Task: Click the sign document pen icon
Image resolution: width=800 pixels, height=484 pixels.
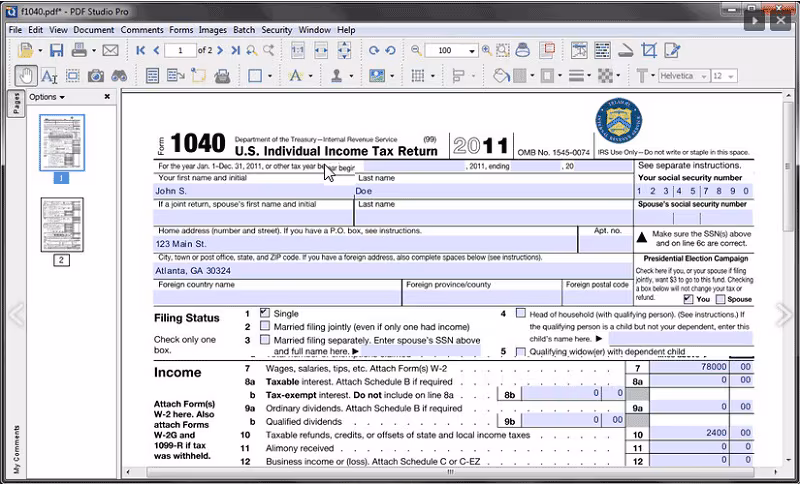Action: coord(672,50)
